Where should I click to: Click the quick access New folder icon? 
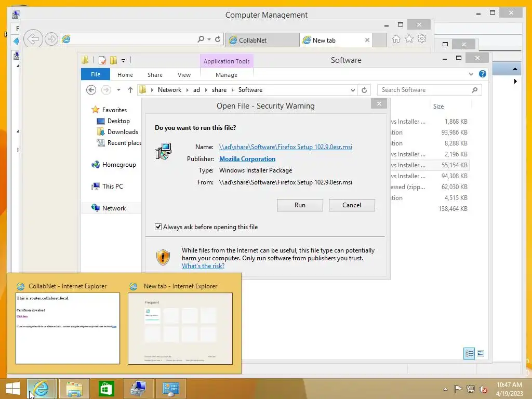113,60
